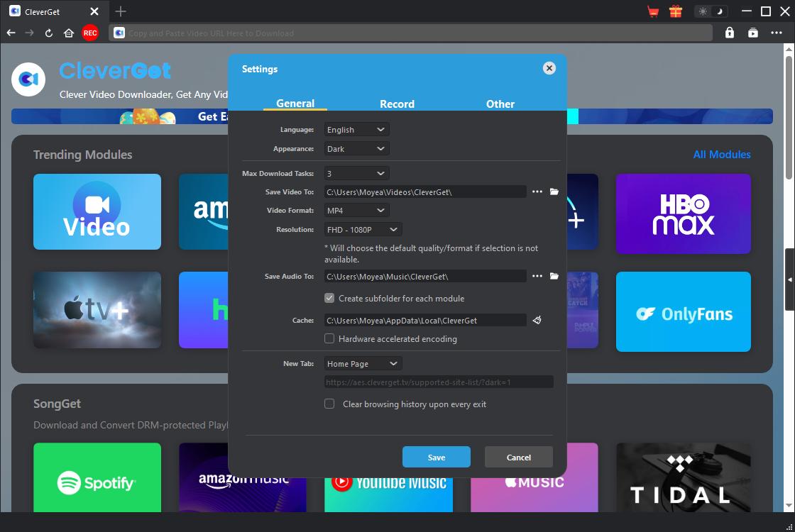Enable Clear browsing history upon every exit
This screenshot has height=532, width=795.
329,404
